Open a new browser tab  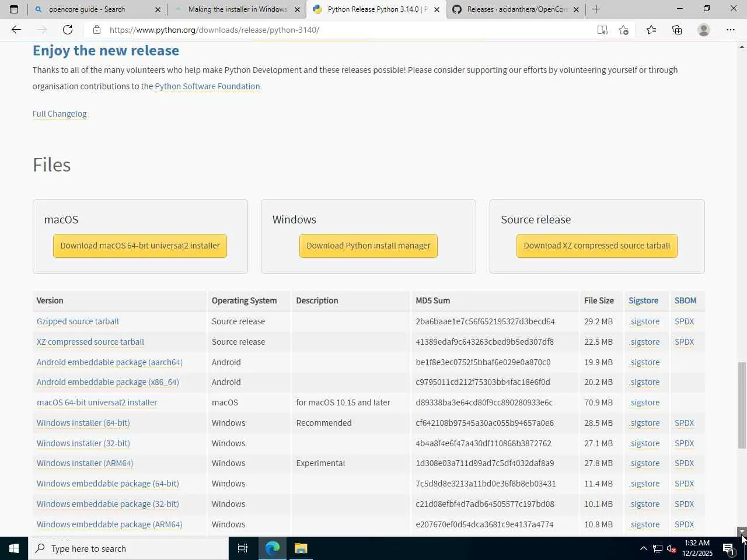coord(596,9)
